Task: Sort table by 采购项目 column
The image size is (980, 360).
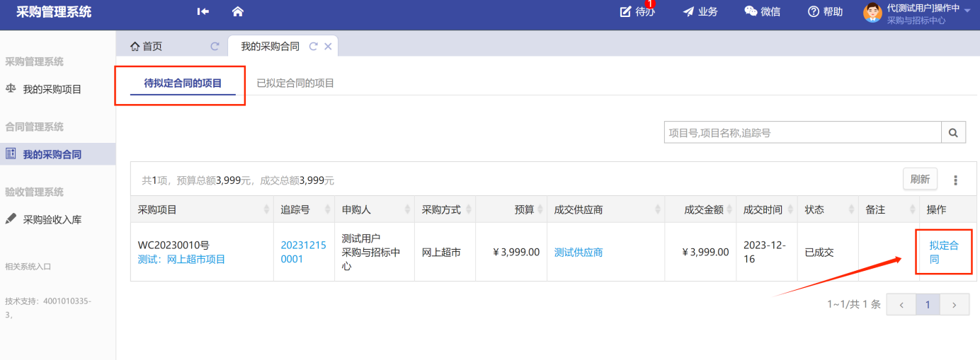Action: (x=266, y=210)
